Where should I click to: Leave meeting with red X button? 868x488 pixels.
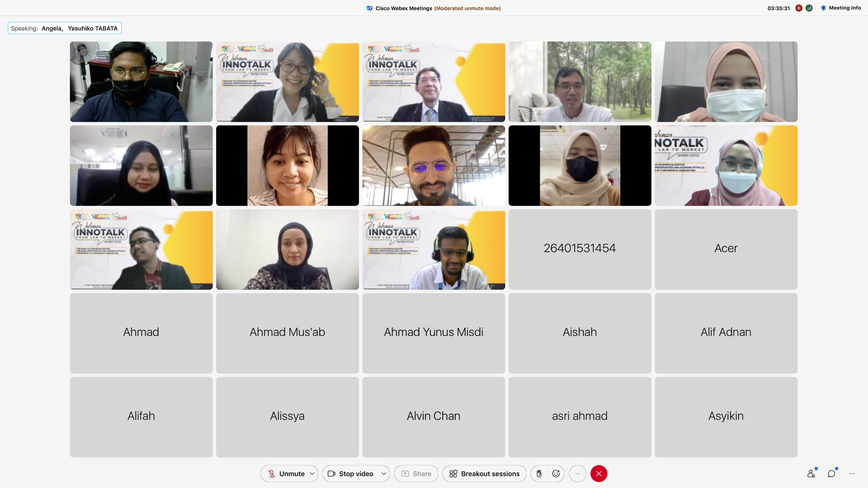click(599, 474)
